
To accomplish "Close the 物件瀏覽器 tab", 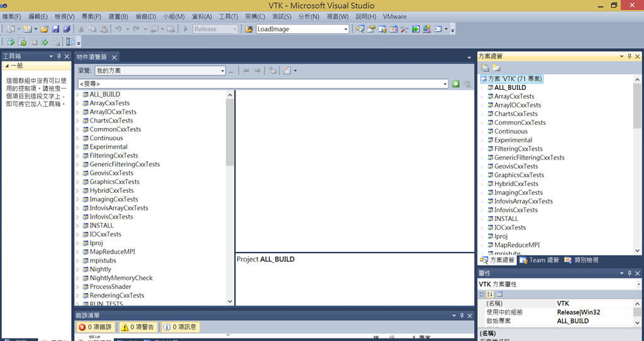I will [x=114, y=57].
